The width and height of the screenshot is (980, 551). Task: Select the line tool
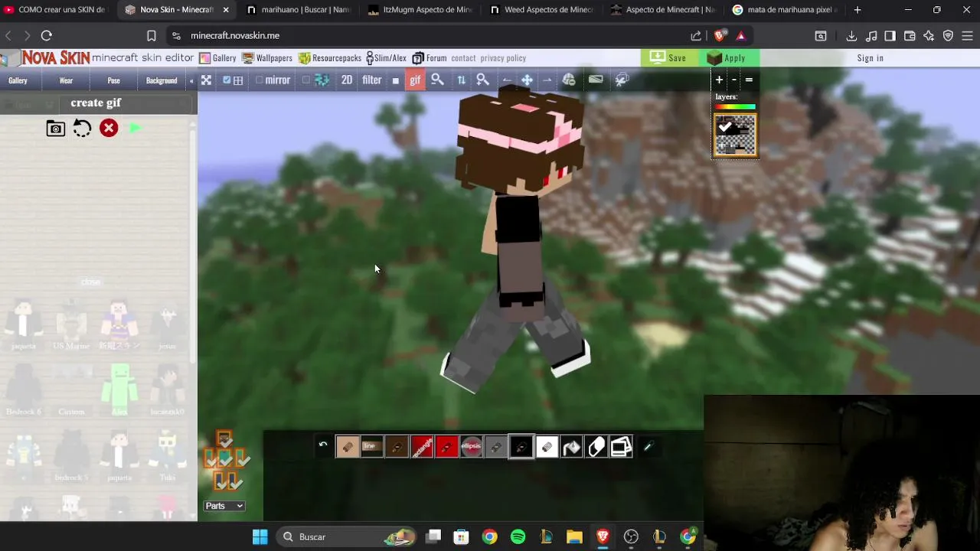[x=371, y=446]
